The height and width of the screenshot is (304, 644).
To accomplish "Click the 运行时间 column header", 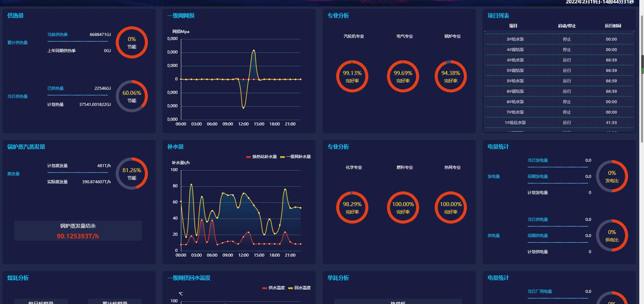I will pos(613,26).
